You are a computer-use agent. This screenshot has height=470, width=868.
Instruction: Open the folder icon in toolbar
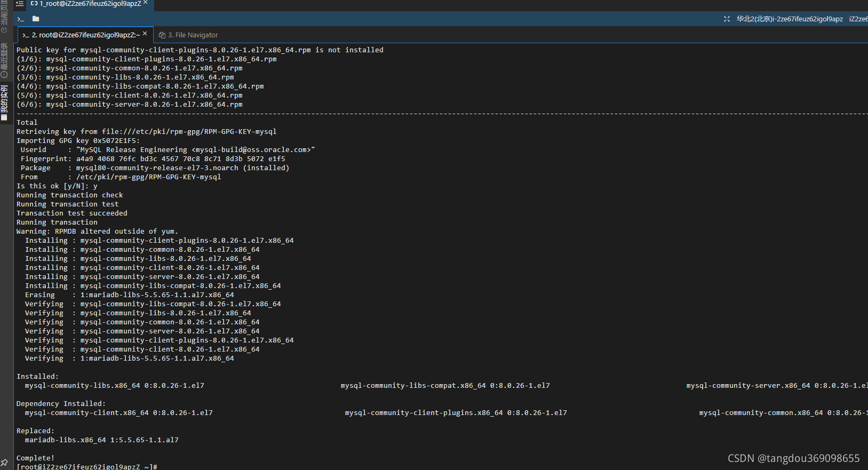tap(36, 19)
